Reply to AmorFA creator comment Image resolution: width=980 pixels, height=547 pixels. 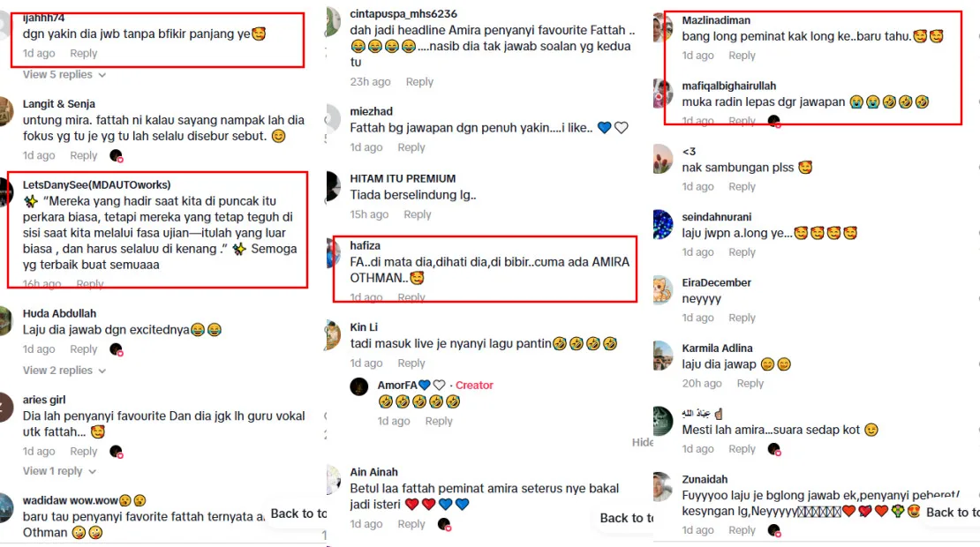439,421
